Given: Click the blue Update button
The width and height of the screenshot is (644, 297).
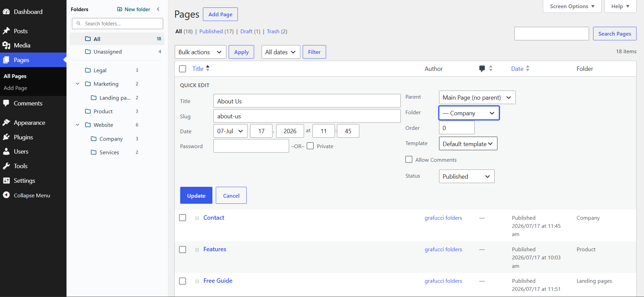Looking at the screenshot, I should (x=196, y=195).
